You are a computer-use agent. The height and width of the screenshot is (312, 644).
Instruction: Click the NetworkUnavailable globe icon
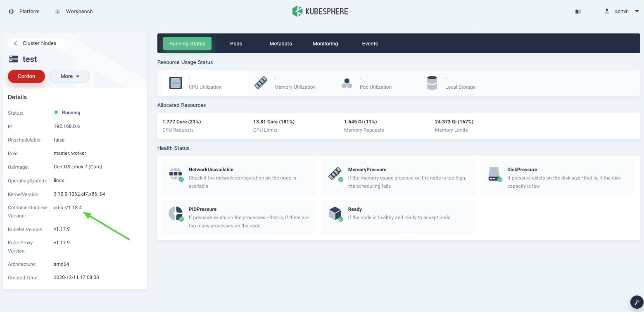tap(176, 174)
